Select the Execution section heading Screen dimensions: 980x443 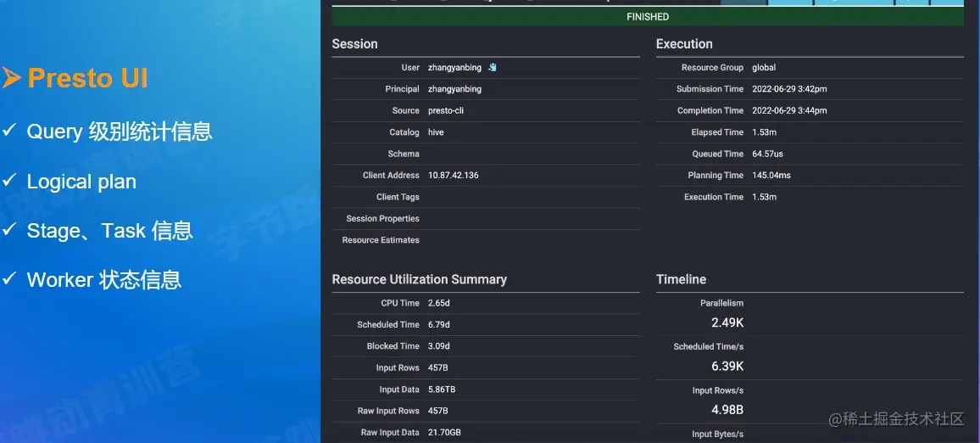coord(684,44)
